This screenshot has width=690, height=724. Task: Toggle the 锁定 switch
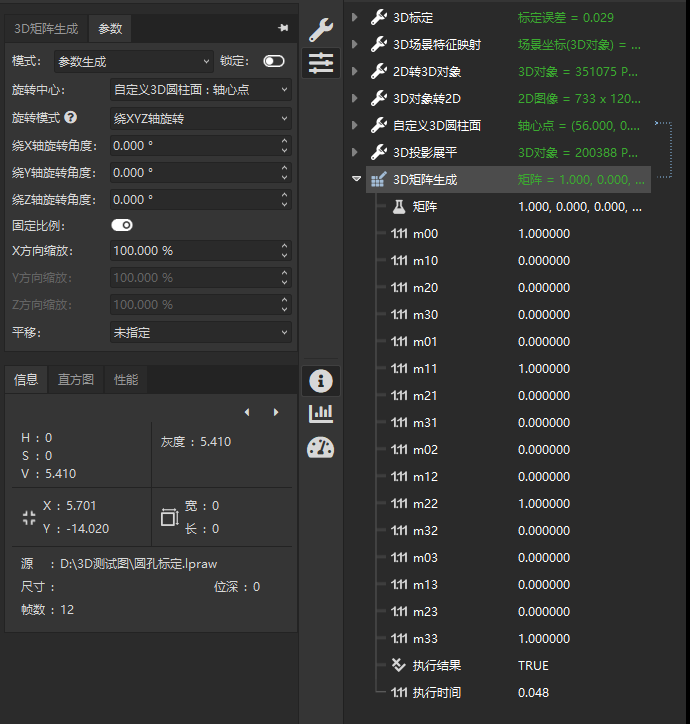pyautogui.click(x=273, y=61)
